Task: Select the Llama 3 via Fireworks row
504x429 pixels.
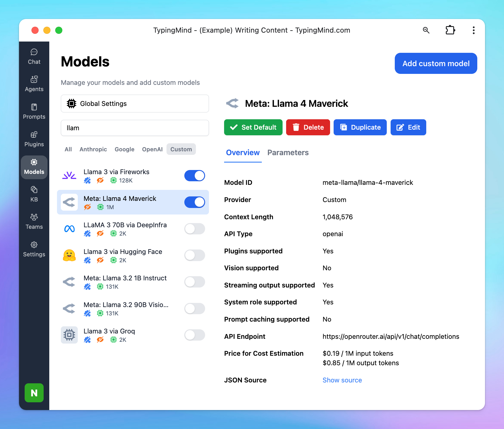Action: click(133, 176)
